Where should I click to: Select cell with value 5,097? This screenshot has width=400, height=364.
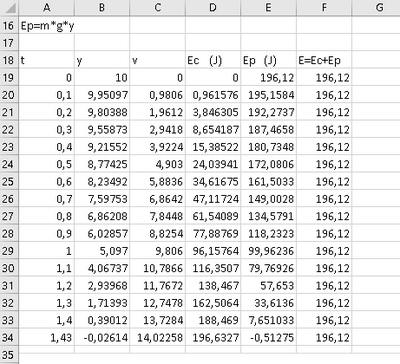coord(102,251)
